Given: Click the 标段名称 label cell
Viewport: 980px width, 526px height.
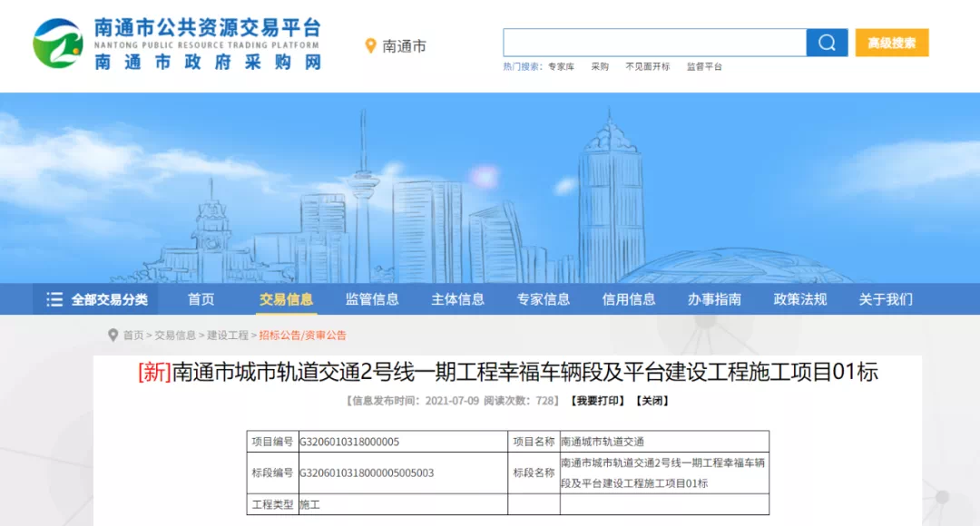Looking at the screenshot, I should (534, 472).
